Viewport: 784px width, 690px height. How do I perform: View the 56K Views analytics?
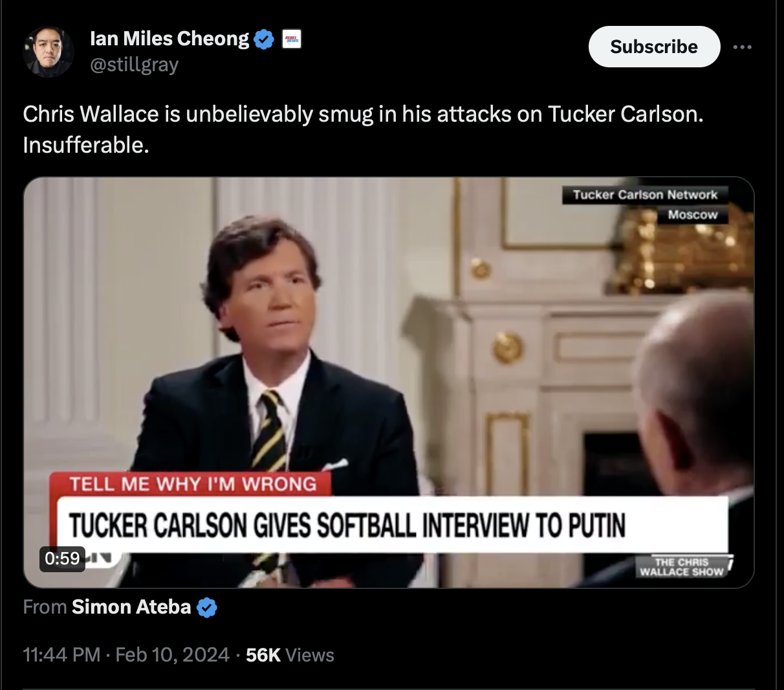290,655
